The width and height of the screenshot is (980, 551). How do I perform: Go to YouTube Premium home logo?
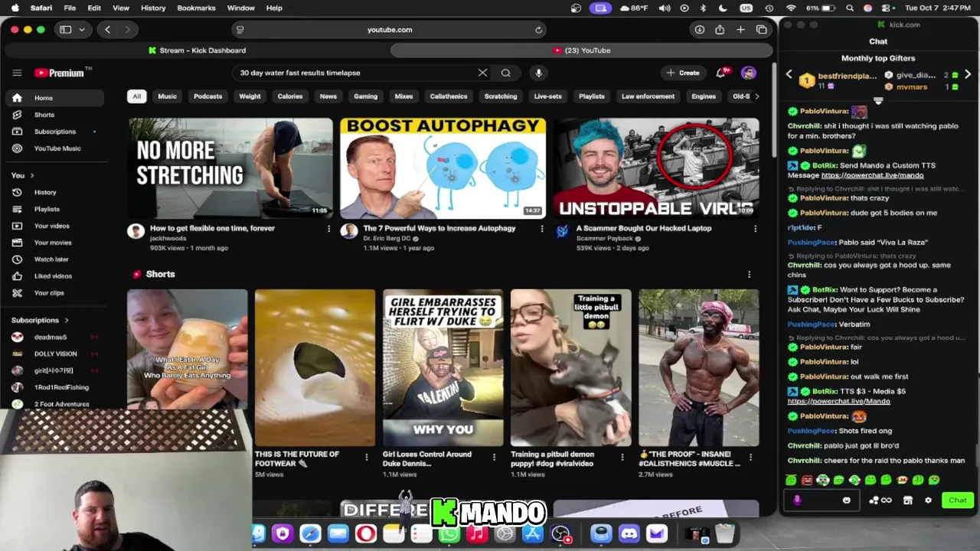click(62, 73)
